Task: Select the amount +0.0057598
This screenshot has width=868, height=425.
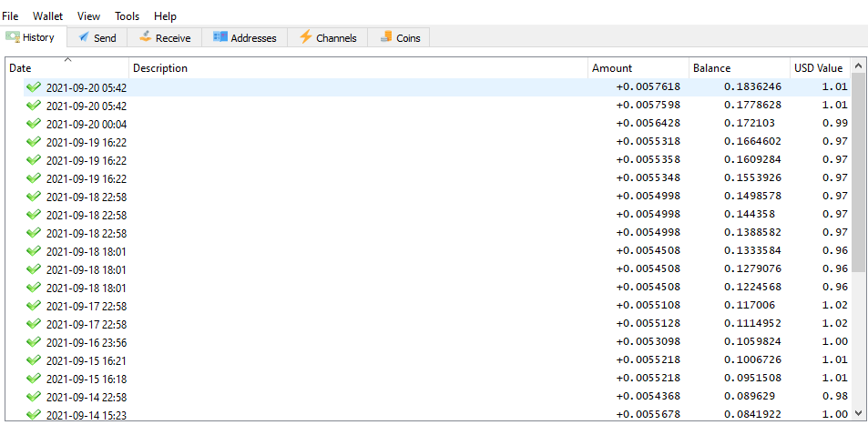Action: [x=648, y=106]
